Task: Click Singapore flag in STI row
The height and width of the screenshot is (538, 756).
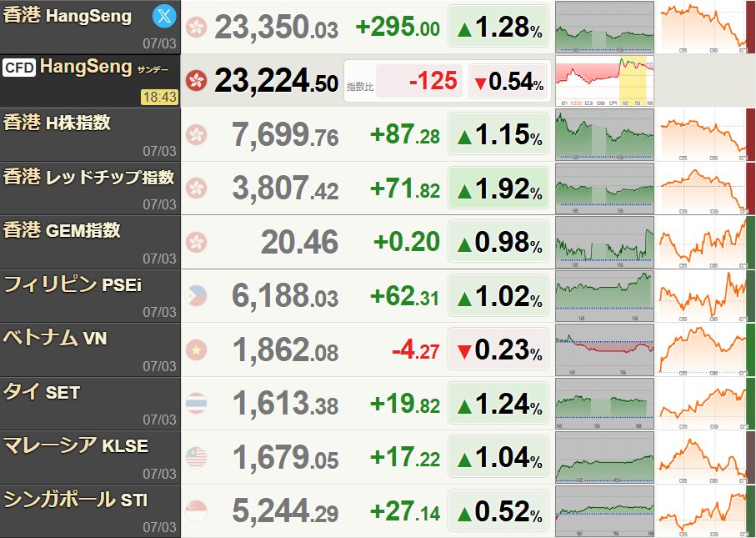Action: pyautogui.click(x=196, y=511)
